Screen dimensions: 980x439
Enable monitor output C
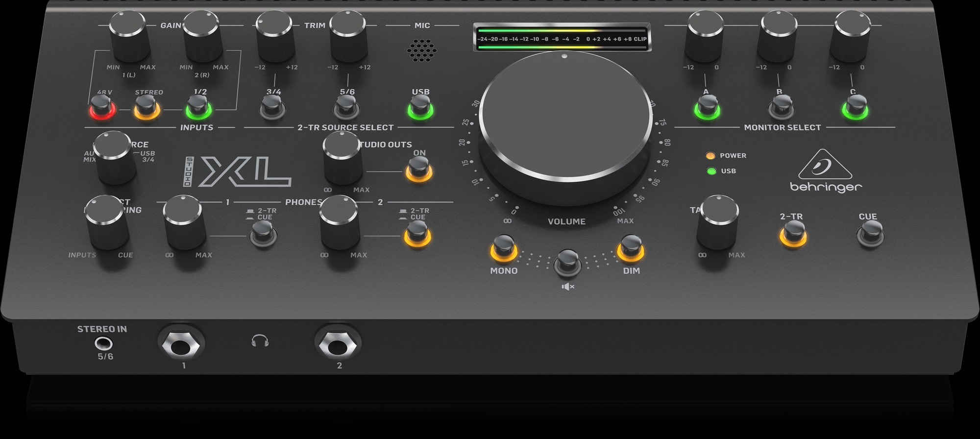855,108
